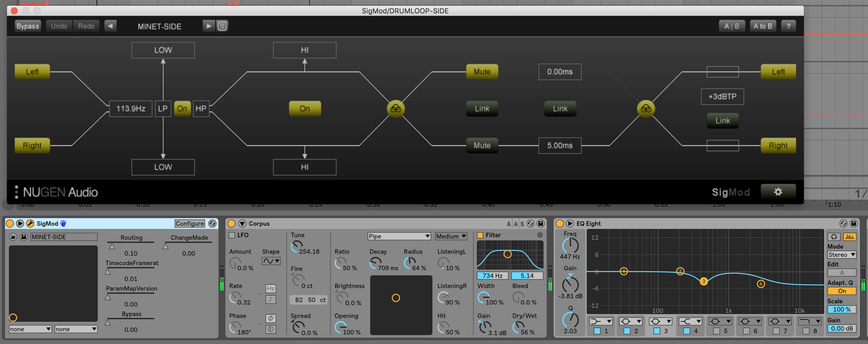Toggle SigMod device activator
Screen dimensions: 868x344
(x=10, y=224)
